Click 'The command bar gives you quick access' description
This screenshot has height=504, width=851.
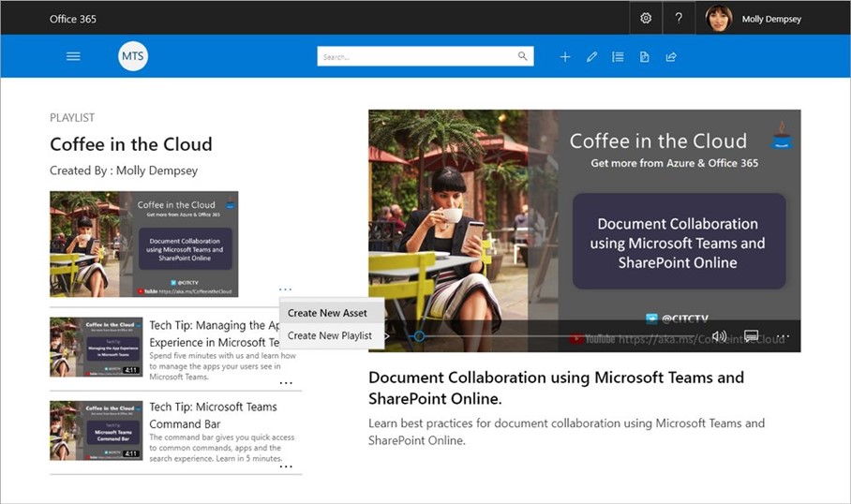click(221, 448)
